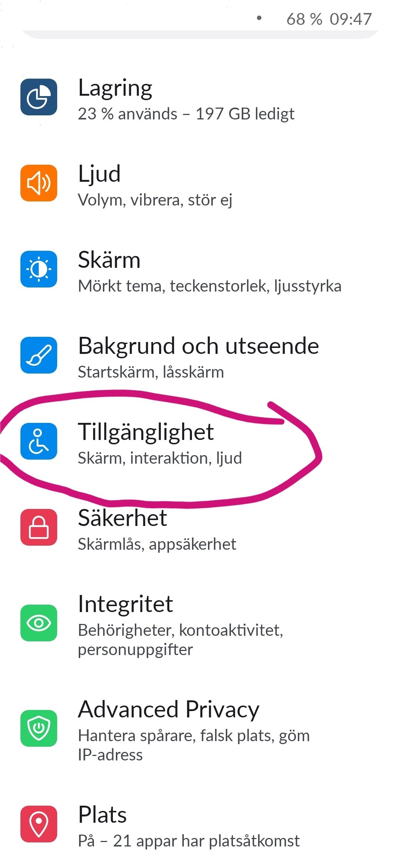Tap the Tillgänglighet wheelchair icon
Image resolution: width=401 pixels, height=868 pixels.
39,441
